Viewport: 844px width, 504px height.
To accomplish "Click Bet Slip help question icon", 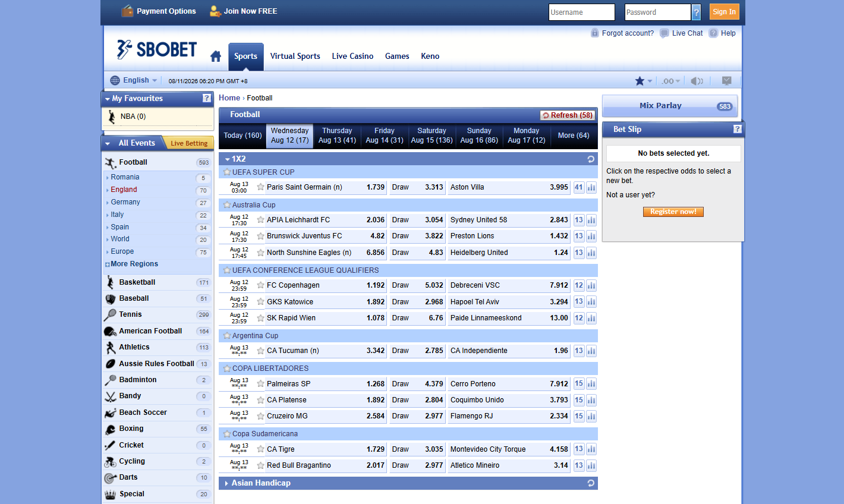I will tap(737, 129).
